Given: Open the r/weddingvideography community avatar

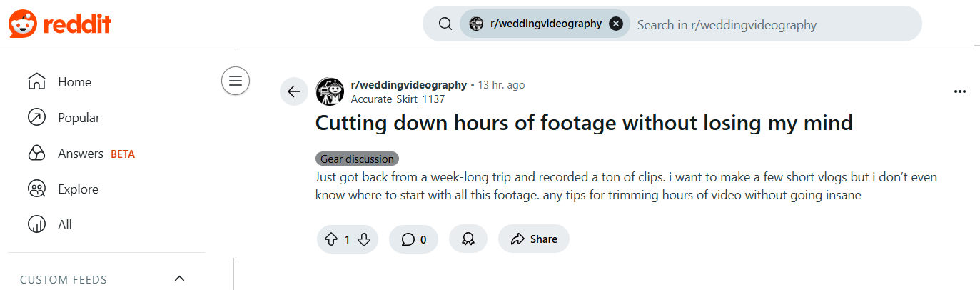Looking at the screenshot, I should 330,91.
